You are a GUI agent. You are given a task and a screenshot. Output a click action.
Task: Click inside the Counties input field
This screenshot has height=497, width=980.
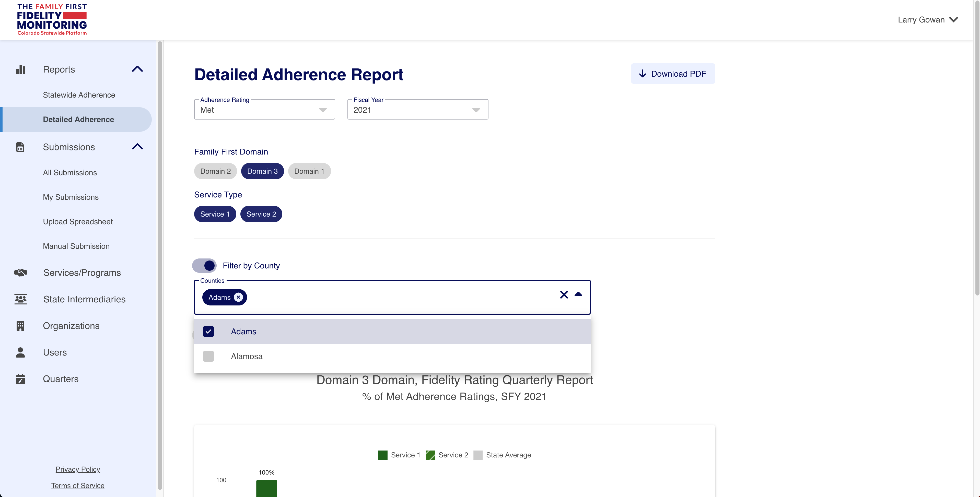392,297
